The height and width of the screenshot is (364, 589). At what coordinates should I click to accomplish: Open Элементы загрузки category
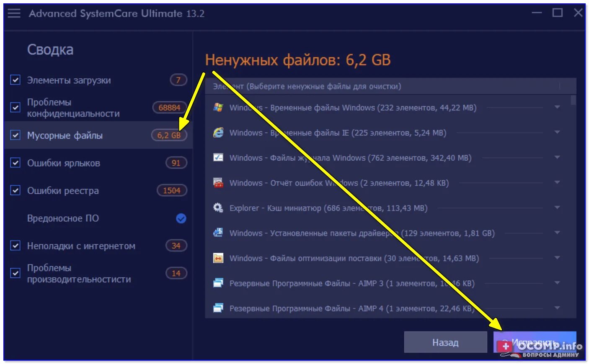point(69,80)
